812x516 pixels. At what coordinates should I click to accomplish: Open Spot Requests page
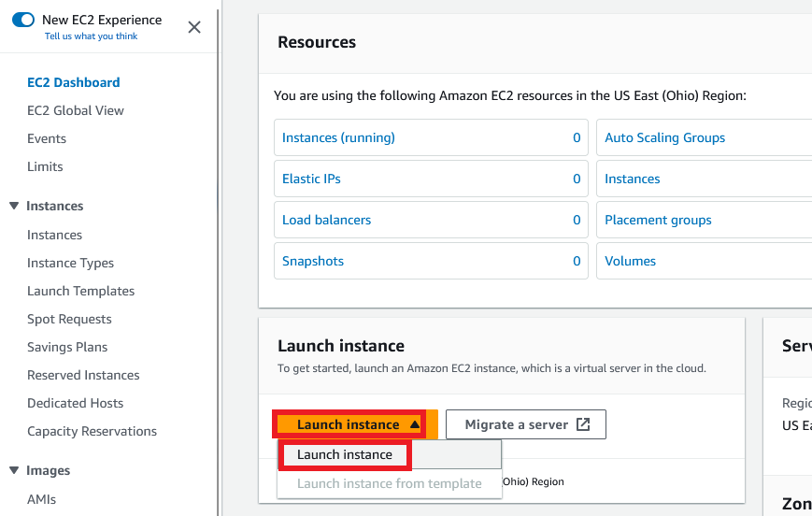(x=69, y=319)
